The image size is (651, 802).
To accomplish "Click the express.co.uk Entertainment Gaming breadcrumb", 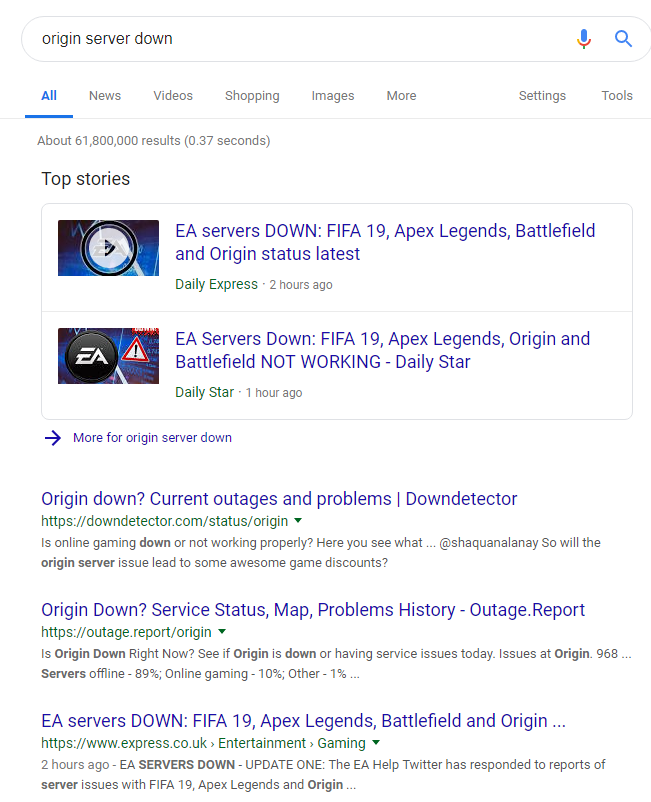I will [x=204, y=743].
